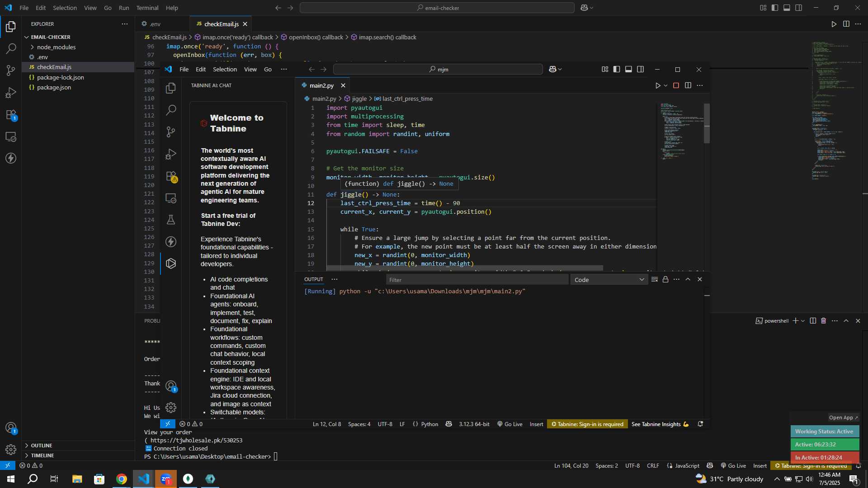Image resolution: width=868 pixels, height=488 pixels.
Task: Open run options dropdown next to play button
Action: [665, 85]
